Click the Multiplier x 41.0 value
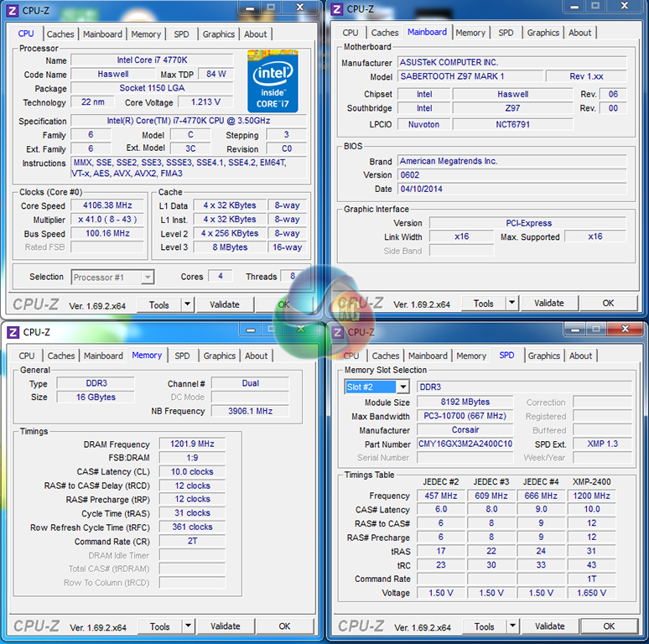 point(107,220)
